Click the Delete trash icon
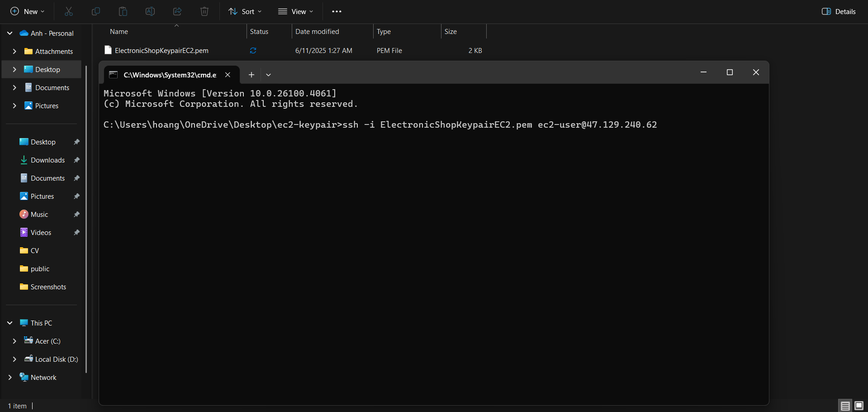 click(204, 11)
